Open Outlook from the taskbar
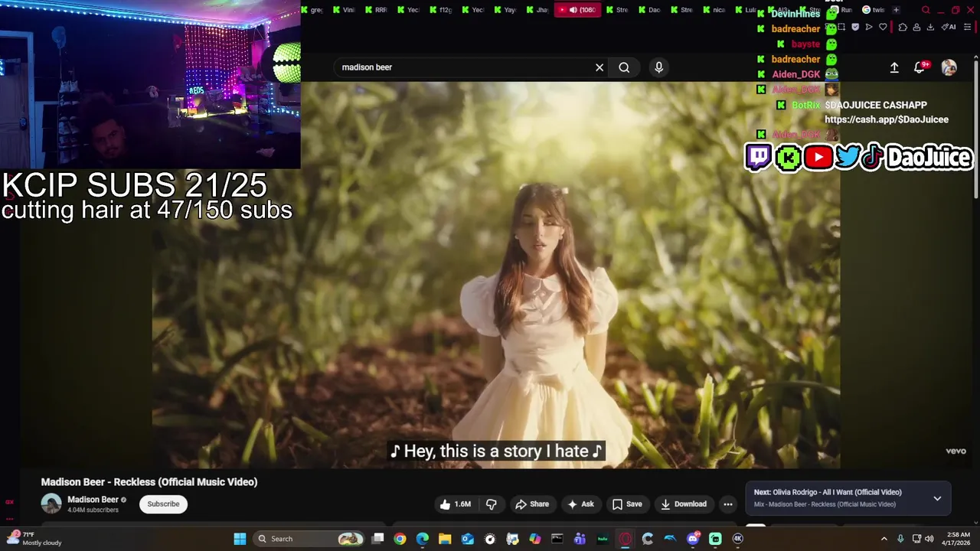Viewport: 980px width, 551px height. pyautogui.click(x=467, y=539)
